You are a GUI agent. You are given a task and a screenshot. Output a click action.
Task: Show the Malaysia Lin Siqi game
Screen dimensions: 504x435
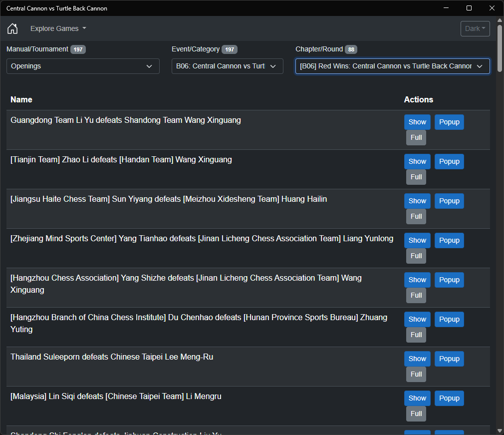tap(417, 398)
